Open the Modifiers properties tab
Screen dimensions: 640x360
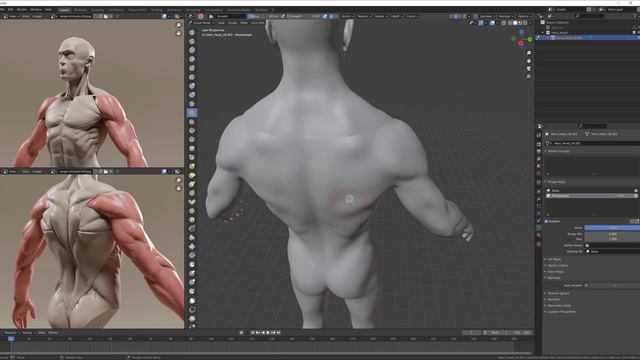pos(539,199)
